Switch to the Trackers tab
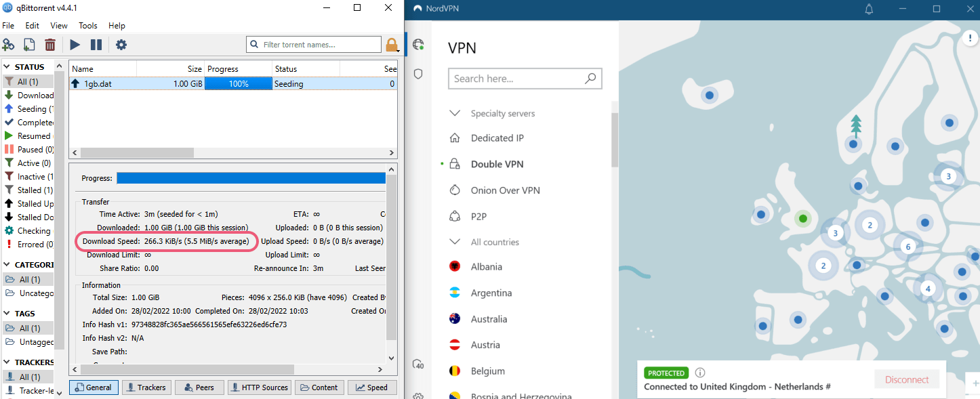The height and width of the screenshot is (399, 980). click(x=146, y=387)
